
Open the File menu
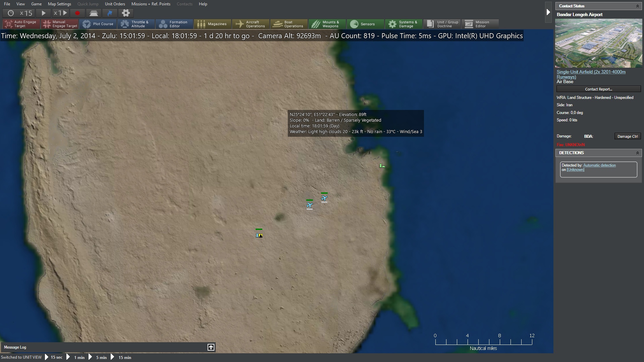(7, 4)
